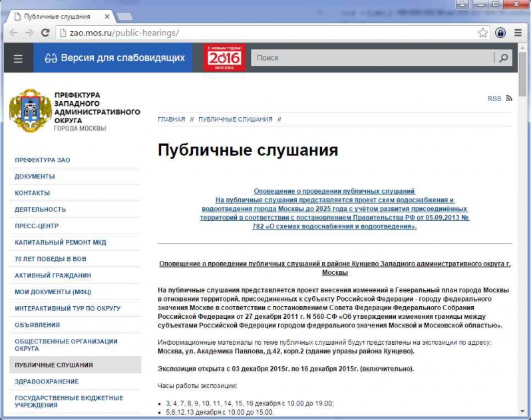Enable the "Версия для слабовидящих" mode
The image size is (531, 420).
(x=114, y=58)
